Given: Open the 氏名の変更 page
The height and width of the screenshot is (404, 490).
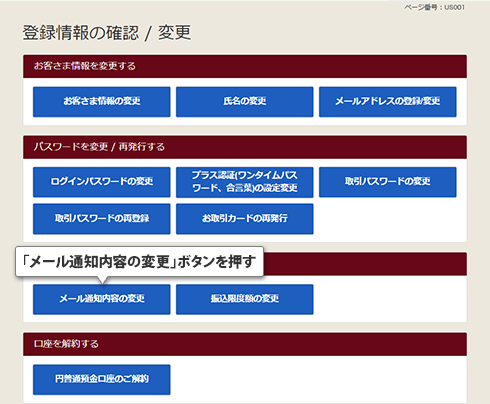Looking at the screenshot, I should point(245,102).
